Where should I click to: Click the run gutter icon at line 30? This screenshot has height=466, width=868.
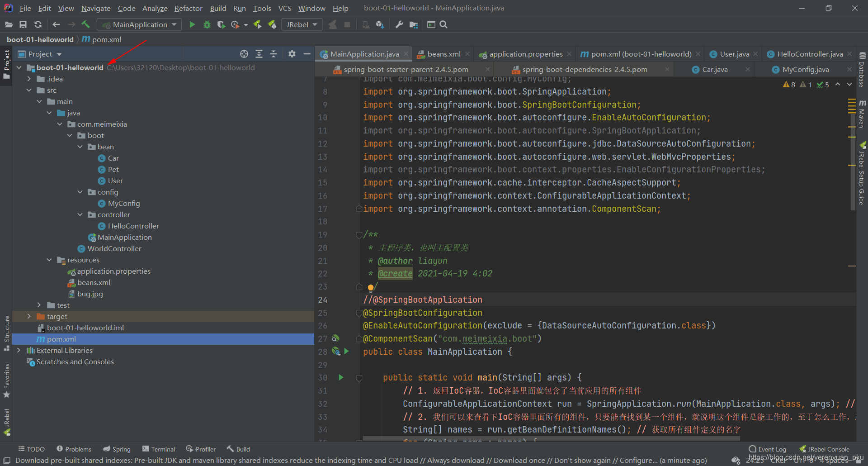click(x=341, y=377)
